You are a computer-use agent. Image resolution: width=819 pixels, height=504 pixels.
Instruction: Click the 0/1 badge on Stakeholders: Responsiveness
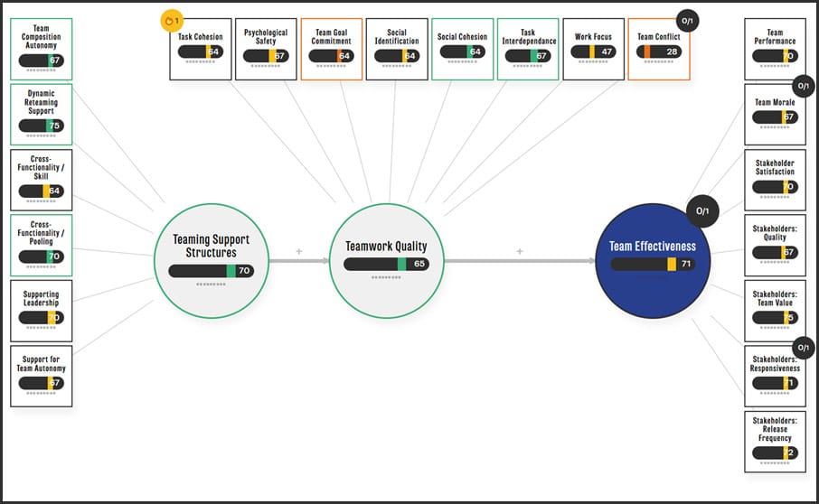tap(804, 348)
